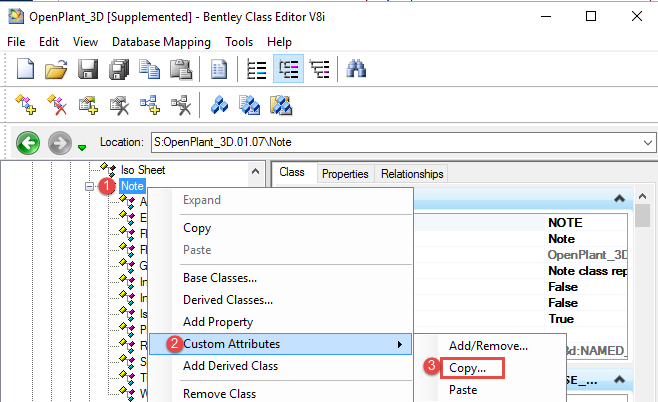Open the File menu

tap(16, 42)
